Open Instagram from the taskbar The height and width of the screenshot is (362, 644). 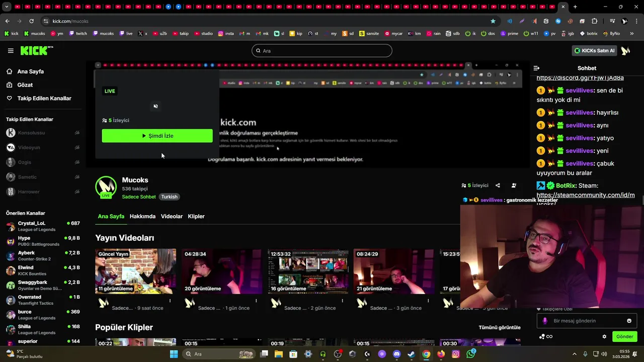[x=455, y=354]
